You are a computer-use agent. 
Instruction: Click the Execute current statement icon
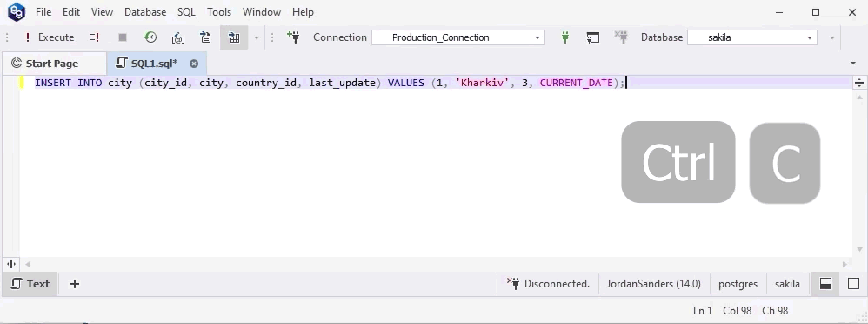94,37
